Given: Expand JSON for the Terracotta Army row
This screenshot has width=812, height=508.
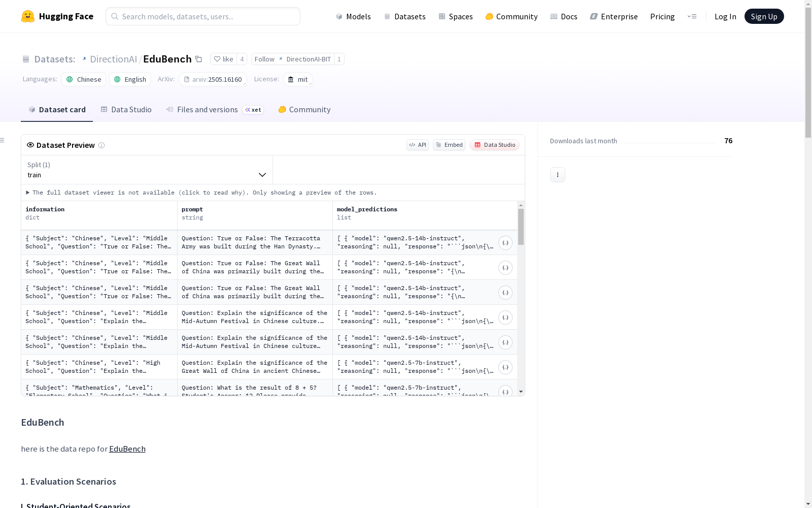Looking at the screenshot, I should tap(505, 243).
